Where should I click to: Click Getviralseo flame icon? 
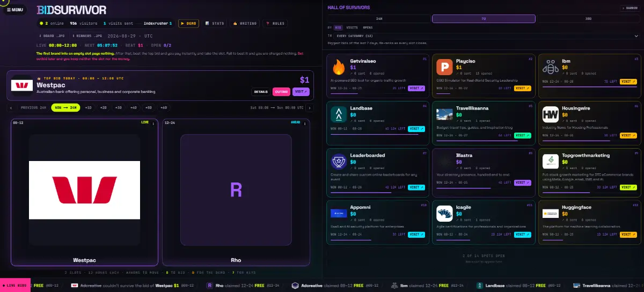coord(339,67)
